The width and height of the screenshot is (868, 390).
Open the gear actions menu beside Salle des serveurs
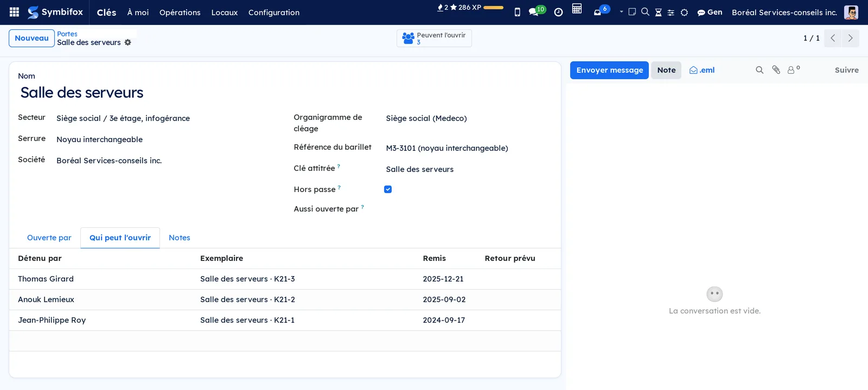tap(128, 42)
